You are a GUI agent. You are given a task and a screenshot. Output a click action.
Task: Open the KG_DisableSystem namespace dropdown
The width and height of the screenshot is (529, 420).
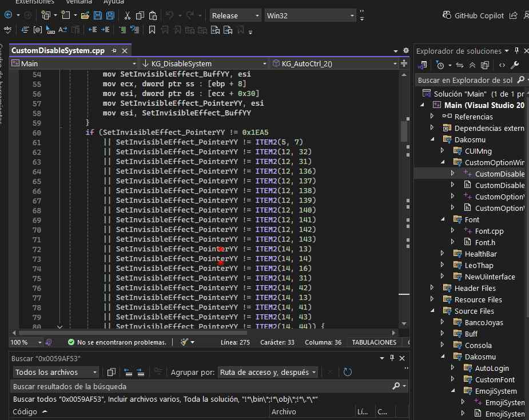[204, 63]
